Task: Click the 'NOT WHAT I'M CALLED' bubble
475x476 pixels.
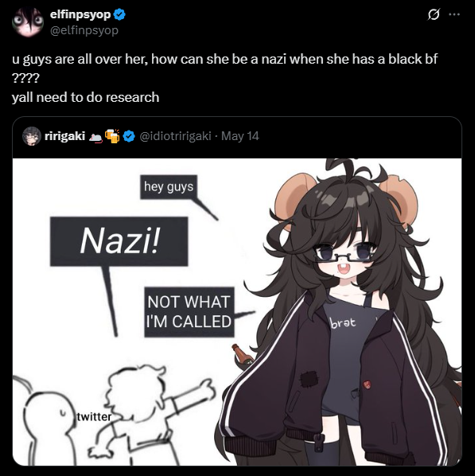Action: point(189,312)
